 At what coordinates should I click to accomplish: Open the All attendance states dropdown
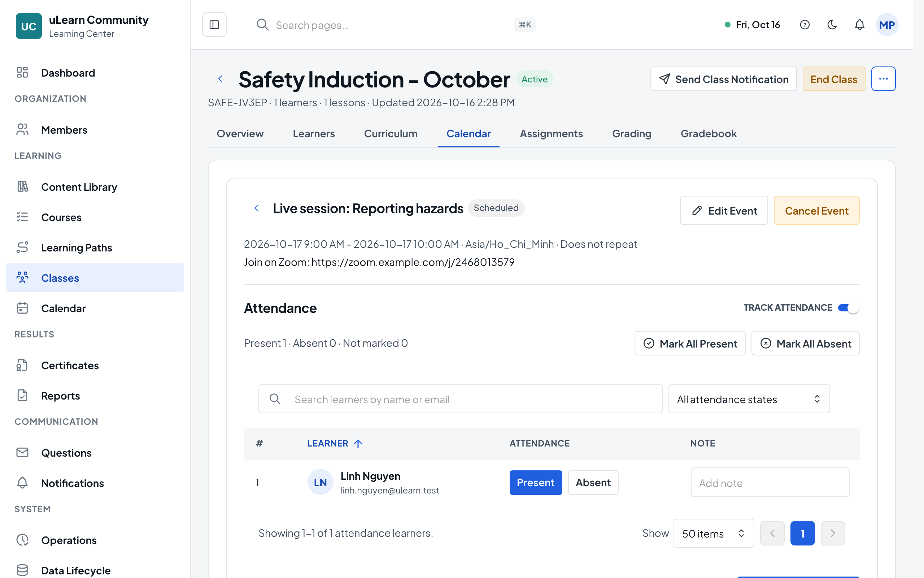[x=749, y=399]
